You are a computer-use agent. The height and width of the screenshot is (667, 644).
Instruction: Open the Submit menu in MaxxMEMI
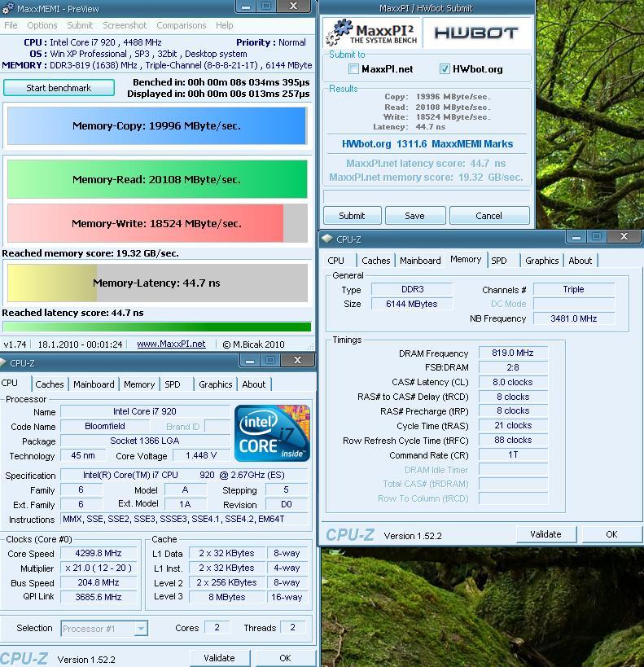point(80,25)
